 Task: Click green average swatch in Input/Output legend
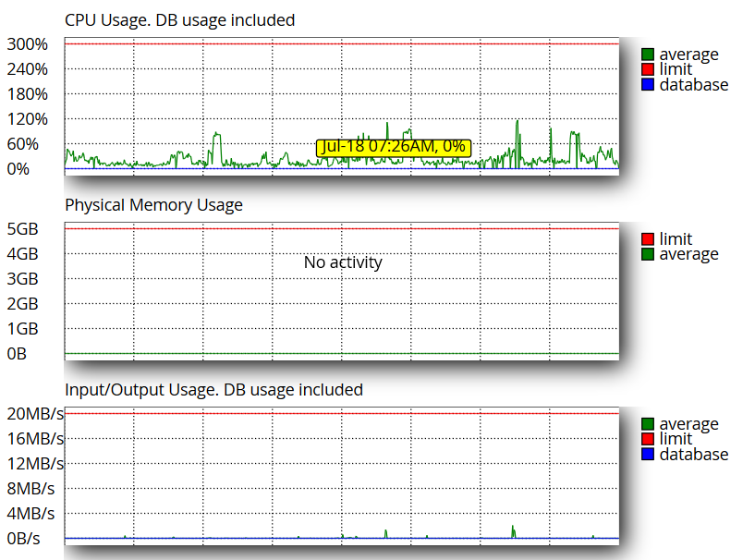point(648,424)
